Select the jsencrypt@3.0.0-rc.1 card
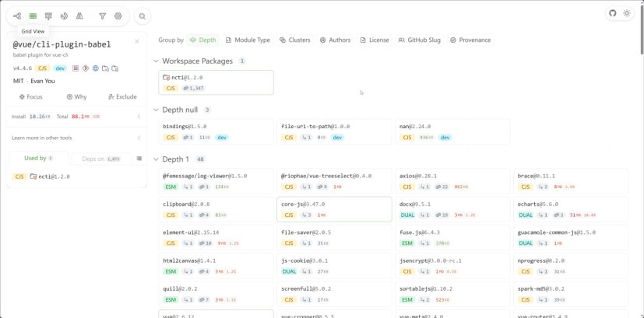644x318 pixels. [x=452, y=266]
